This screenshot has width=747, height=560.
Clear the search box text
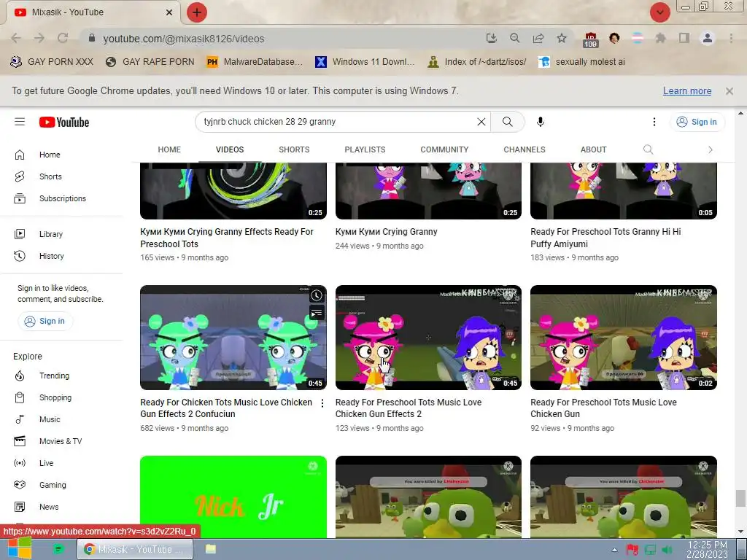pos(481,122)
